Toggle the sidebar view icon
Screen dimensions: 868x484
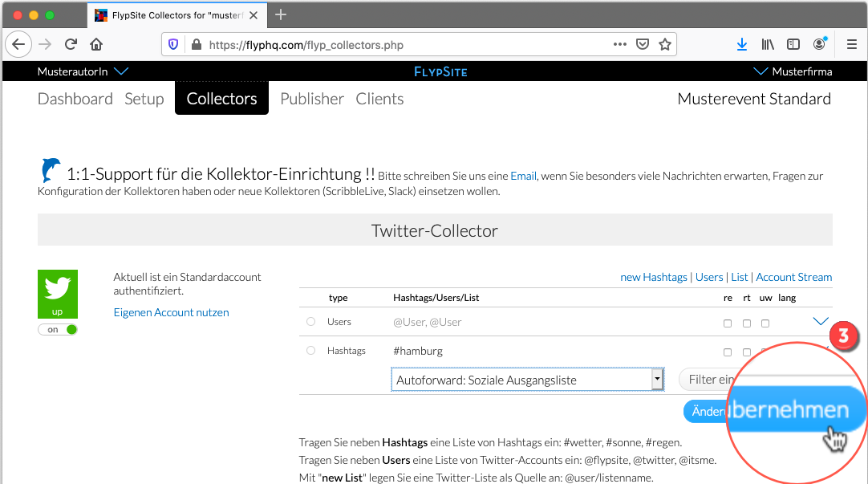point(793,44)
